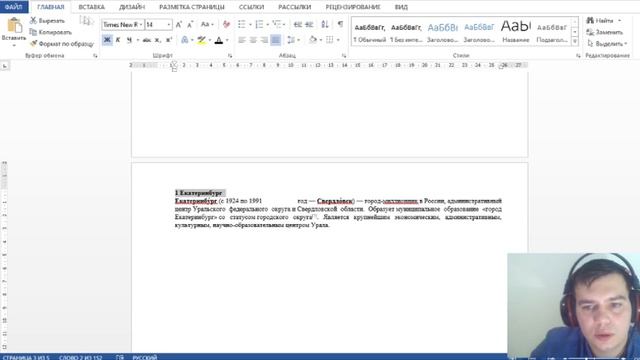Open text effects icon
Viewport: 640px width, 360px height.
[x=184, y=40]
